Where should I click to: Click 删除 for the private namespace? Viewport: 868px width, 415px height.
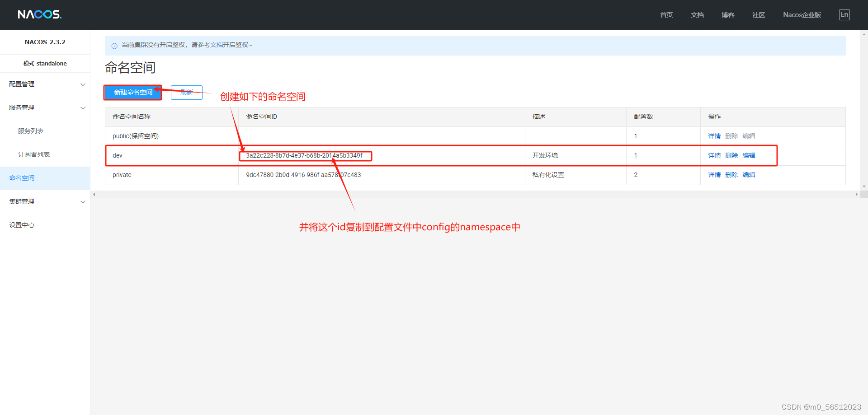[x=731, y=175]
